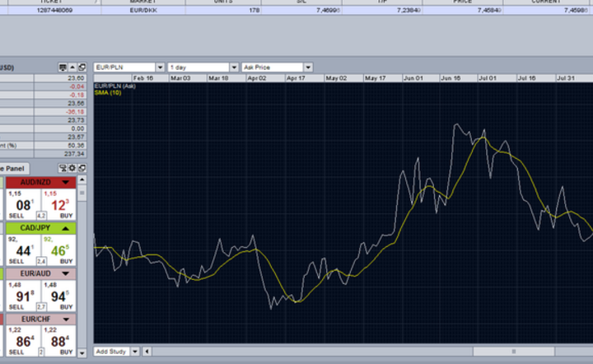Click the negative value -0,04

coord(60,86)
